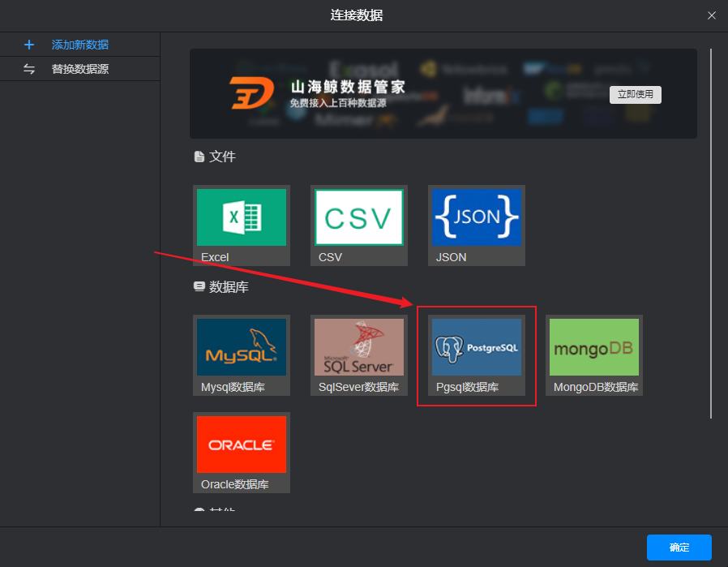Click the CSV label text
This screenshot has width=728, height=567.
tap(330, 257)
